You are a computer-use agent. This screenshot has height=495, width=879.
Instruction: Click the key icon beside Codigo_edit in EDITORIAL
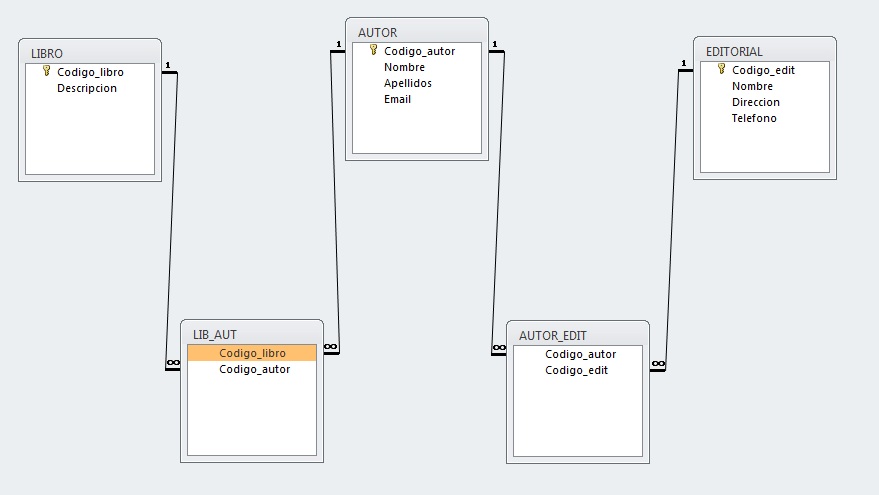click(721, 69)
